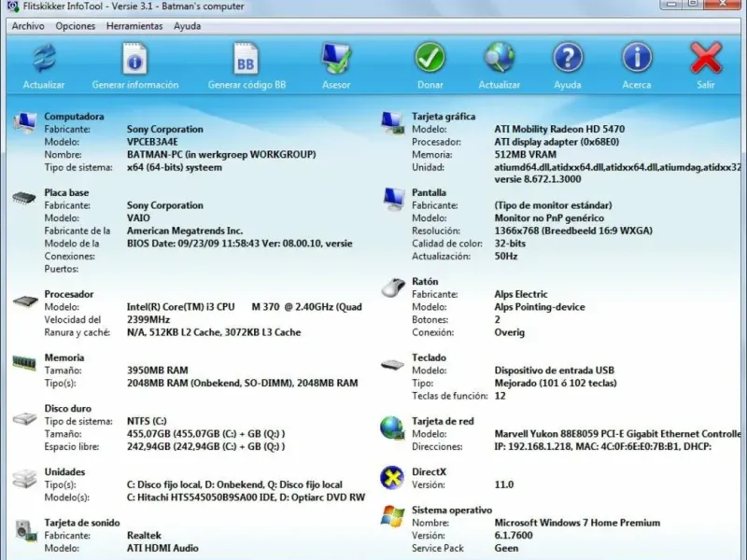Click the Marvell Yukon 88E8059 model value

point(617,434)
